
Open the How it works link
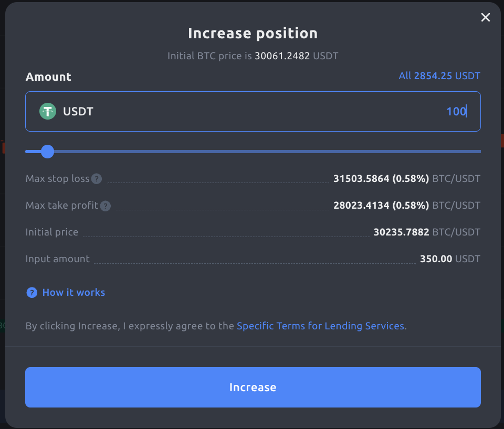73,293
